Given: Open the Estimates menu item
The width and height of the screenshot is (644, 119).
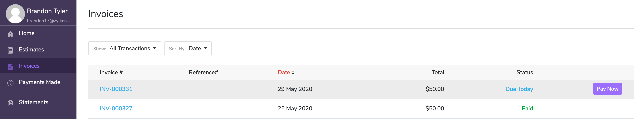Looking at the screenshot, I should coord(31,50).
